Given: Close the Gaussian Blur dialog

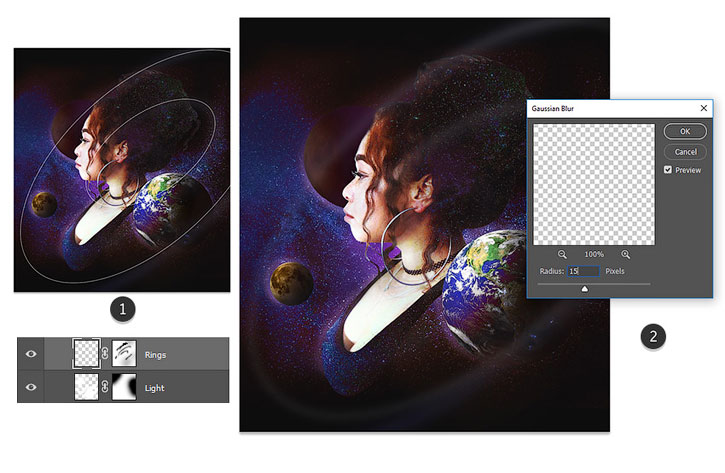Looking at the screenshot, I should pos(704,108).
